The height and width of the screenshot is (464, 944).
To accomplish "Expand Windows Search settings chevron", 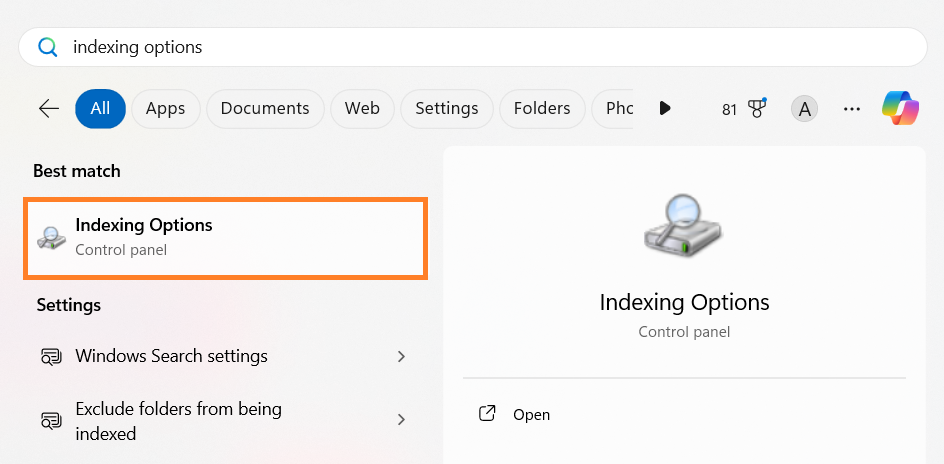I will [401, 356].
